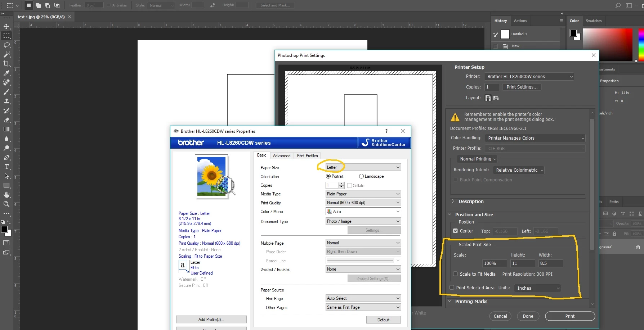The height and width of the screenshot is (330, 644).
Task: Expand the Description section
Action: [453, 202]
